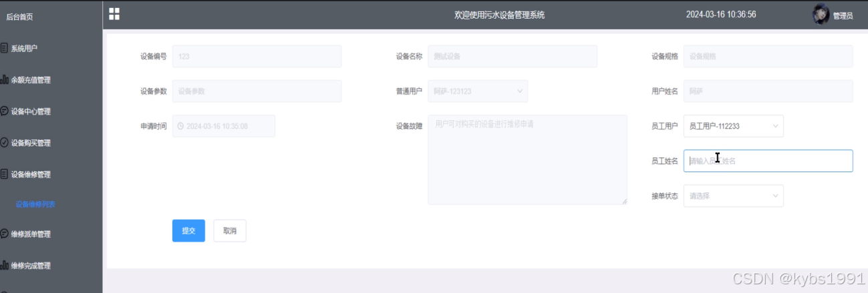Click the 系统用户 sidebar icon
Screen dimensions: 868x293
pyautogui.click(x=5, y=48)
